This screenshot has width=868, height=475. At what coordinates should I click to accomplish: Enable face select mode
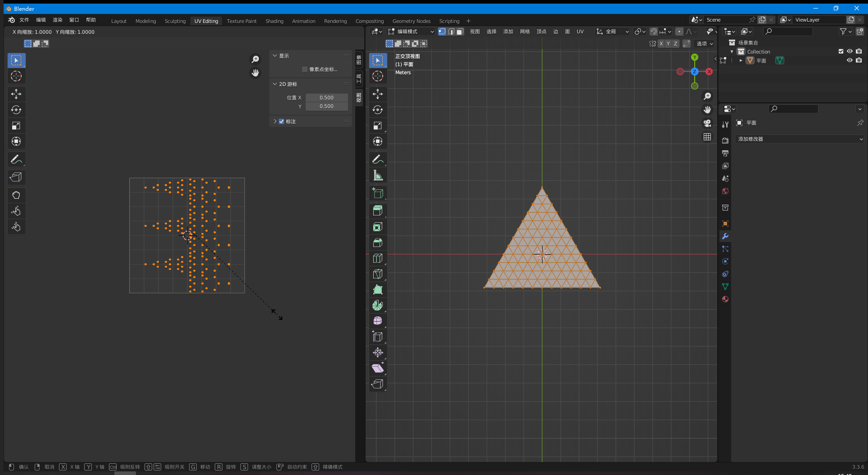pos(460,31)
